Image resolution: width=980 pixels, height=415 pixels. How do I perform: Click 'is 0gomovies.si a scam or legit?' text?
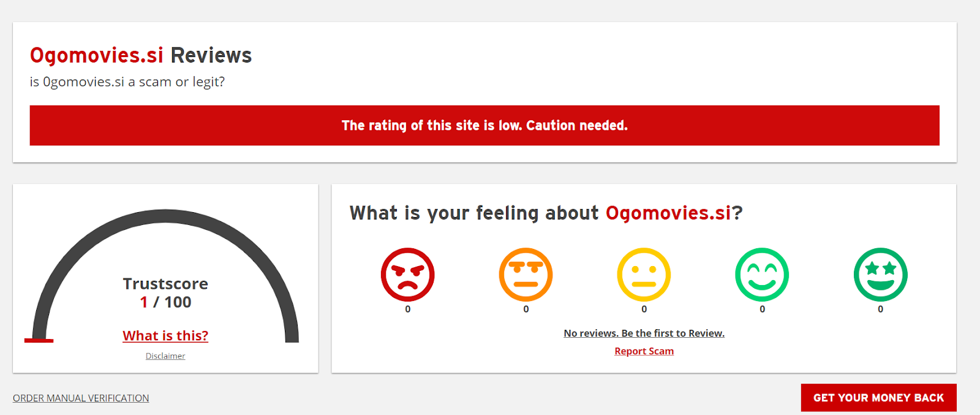(127, 82)
